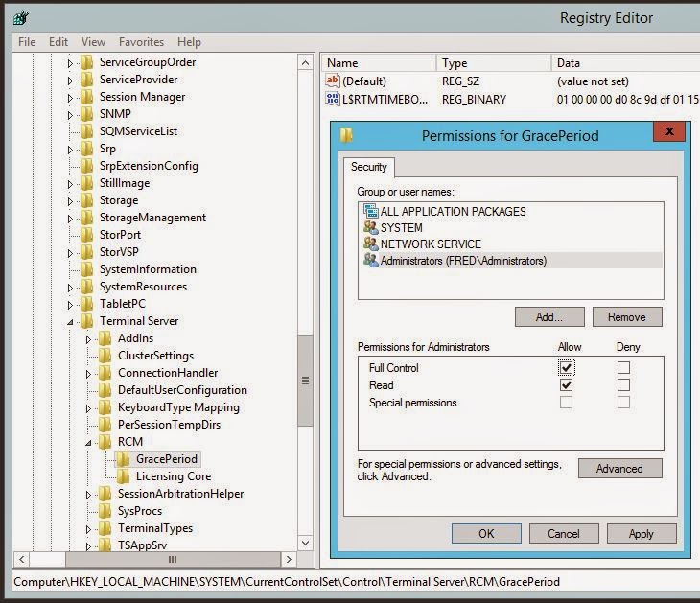700x603 pixels.
Task: Click the Registry Editor app icon in the title bar
Action: [21, 18]
